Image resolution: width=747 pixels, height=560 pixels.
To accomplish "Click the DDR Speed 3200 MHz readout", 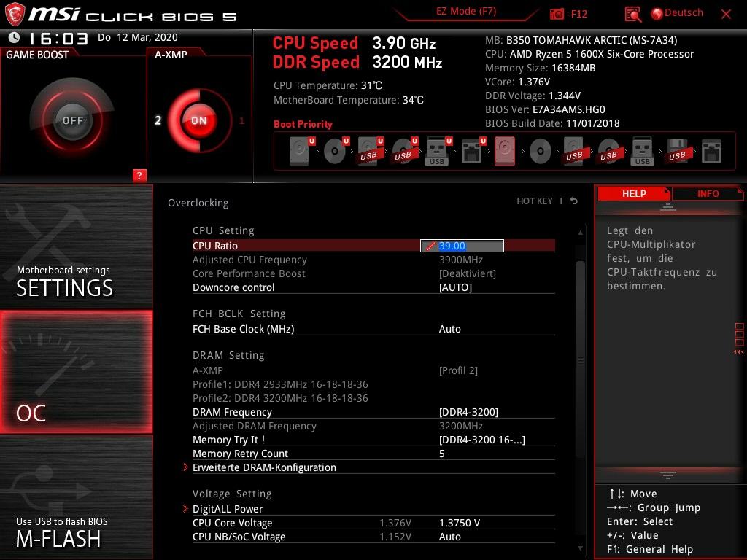I will coord(357,62).
